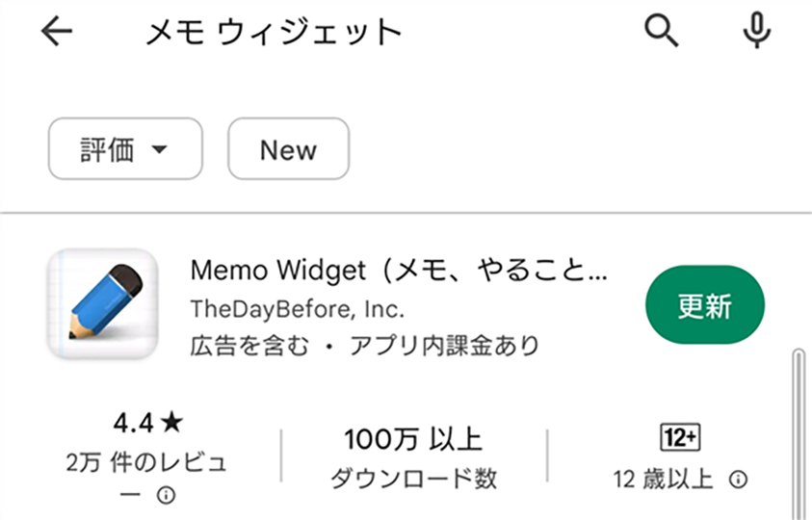Viewport: 812px width, 520px height.
Task: Toggle the New filter chip
Action: point(288,149)
